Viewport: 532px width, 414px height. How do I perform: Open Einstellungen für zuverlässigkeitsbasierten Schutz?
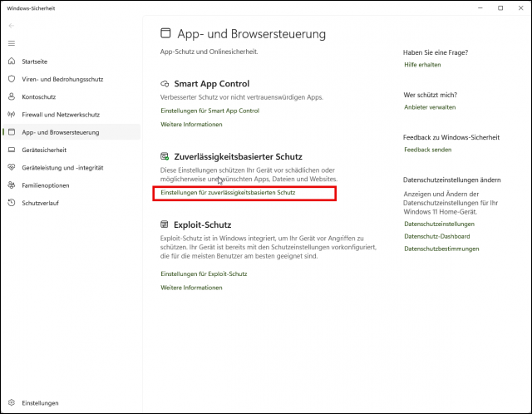coord(228,193)
